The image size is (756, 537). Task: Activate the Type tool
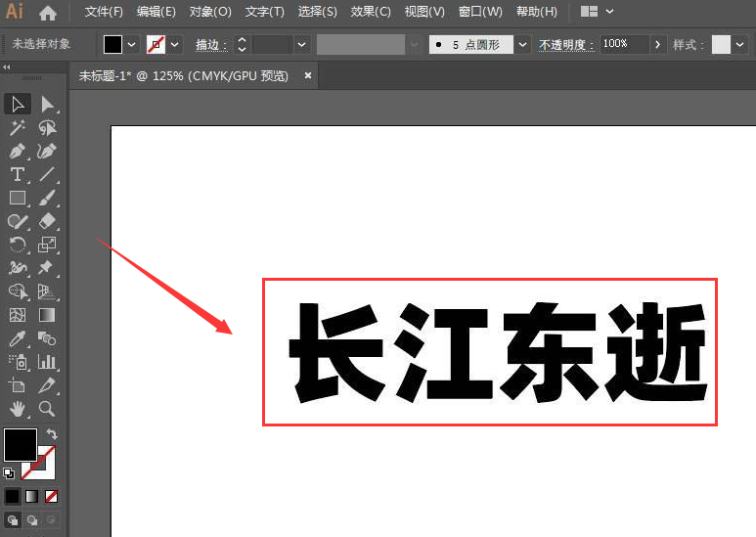point(17,175)
